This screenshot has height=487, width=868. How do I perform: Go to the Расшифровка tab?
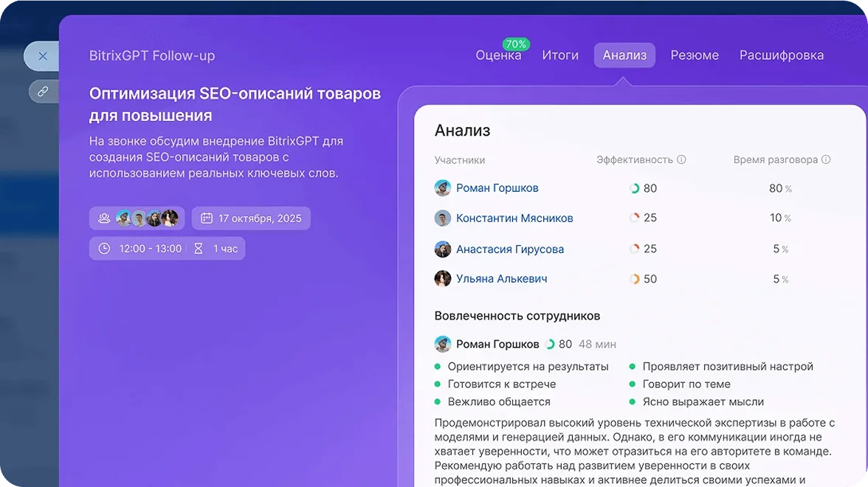point(782,55)
